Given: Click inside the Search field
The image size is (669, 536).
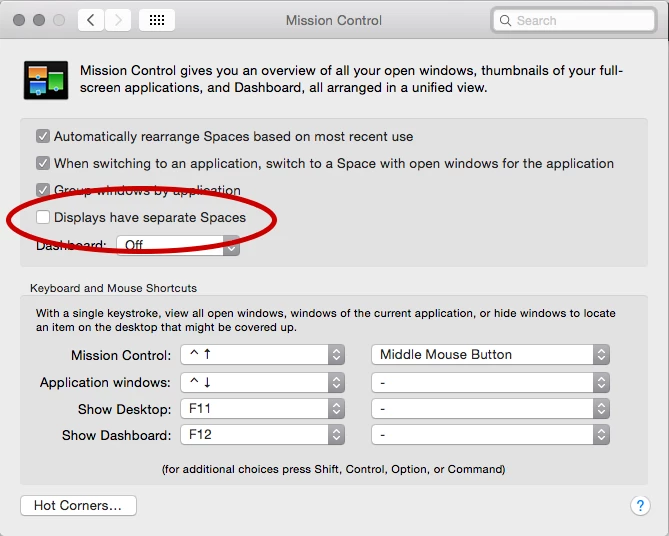Looking at the screenshot, I should pyautogui.click(x=573, y=20).
